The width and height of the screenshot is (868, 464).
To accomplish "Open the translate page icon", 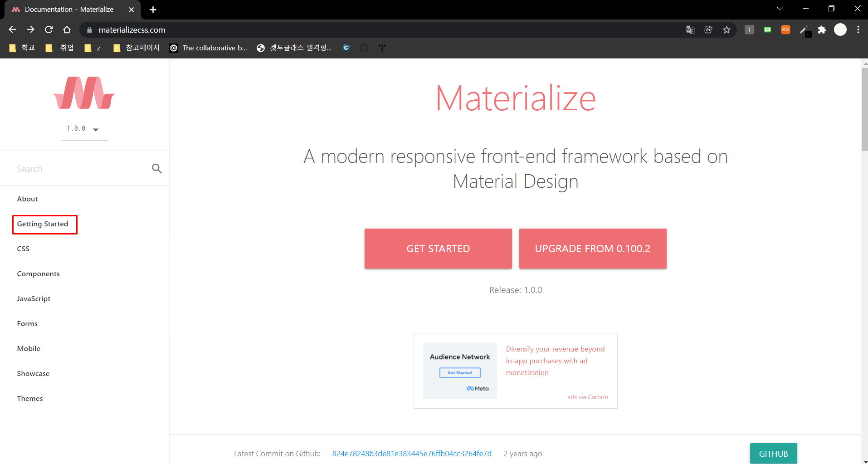I will pos(690,30).
